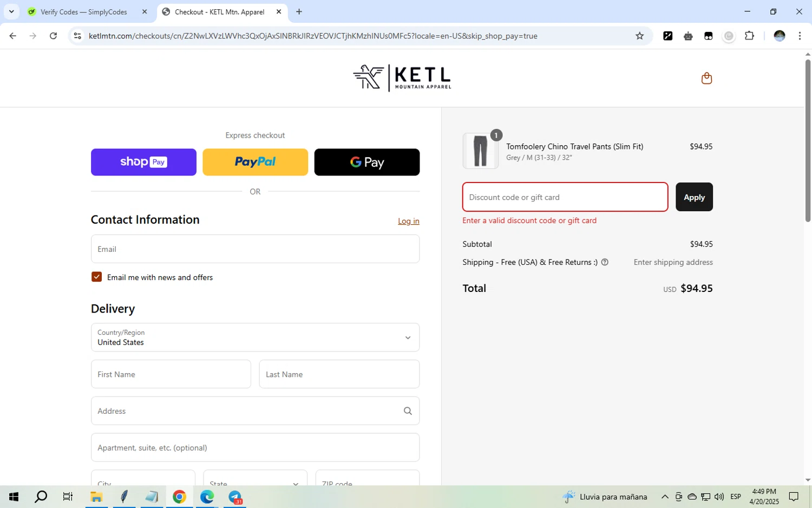This screenshot has width=812, height=508.
Task: Apply the discount code
Action: click(694, 197)
